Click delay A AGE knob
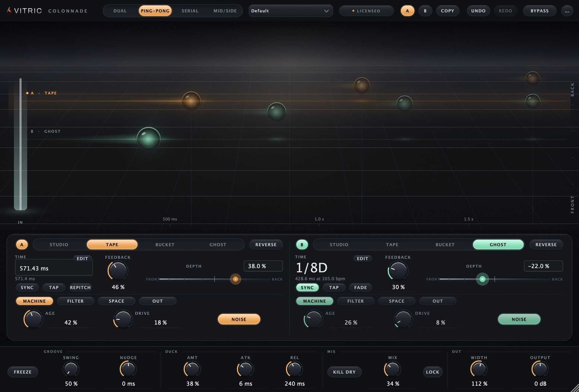The image size is (579, 392). click(x=33, y=319)
